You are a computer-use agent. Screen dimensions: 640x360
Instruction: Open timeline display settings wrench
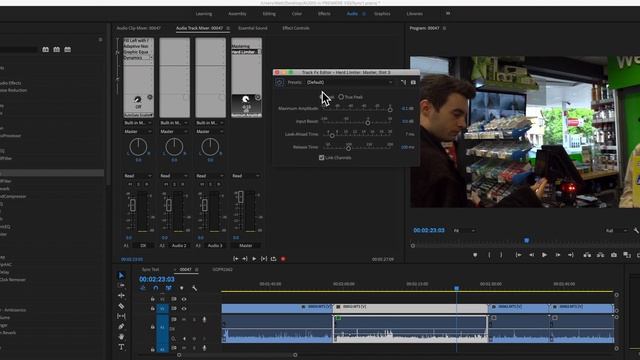click(194, 288)
